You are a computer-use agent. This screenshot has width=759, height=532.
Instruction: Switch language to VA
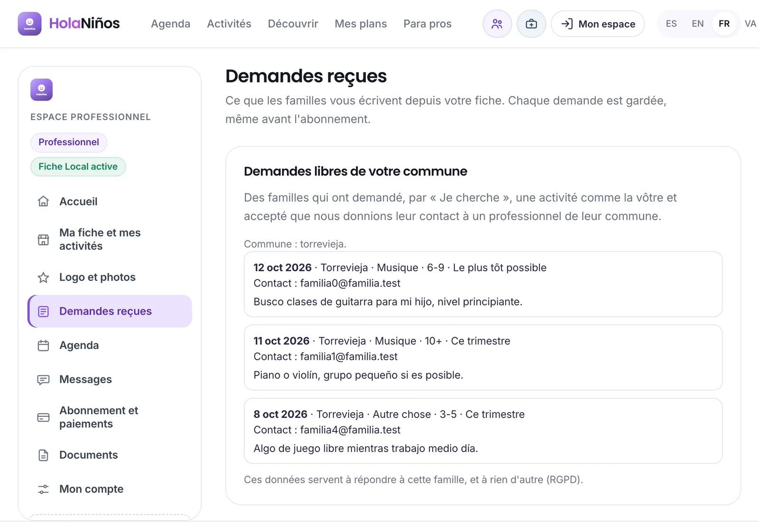click(750, 24)
